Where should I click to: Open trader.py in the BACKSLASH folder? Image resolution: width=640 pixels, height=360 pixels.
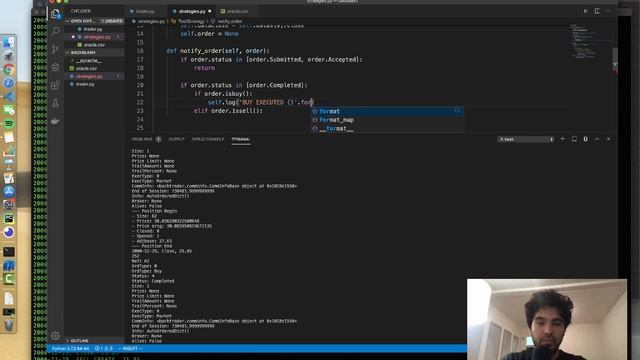click(85, 84)
